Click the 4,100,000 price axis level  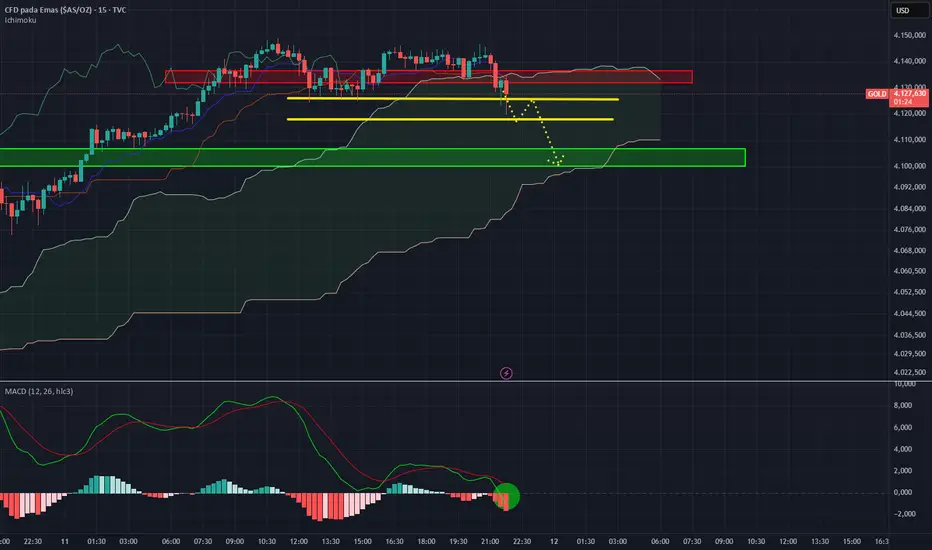[909, 166]
